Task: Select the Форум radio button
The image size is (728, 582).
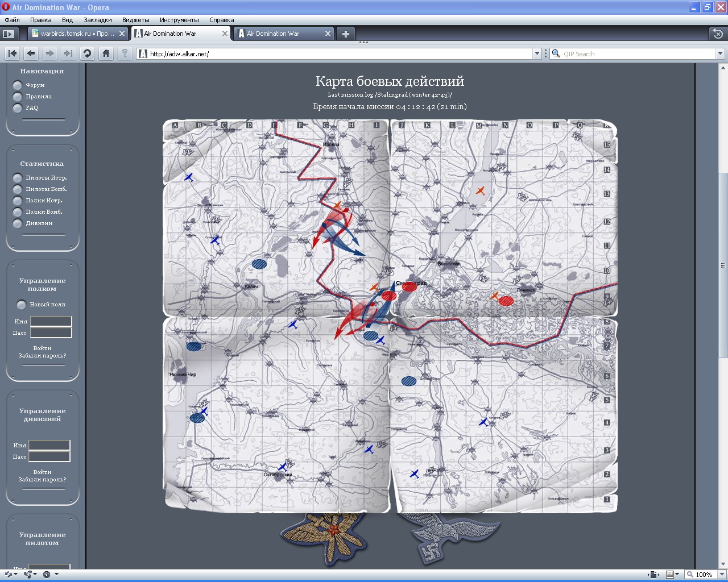Action: pyautogui.click(x=18, y=85)
